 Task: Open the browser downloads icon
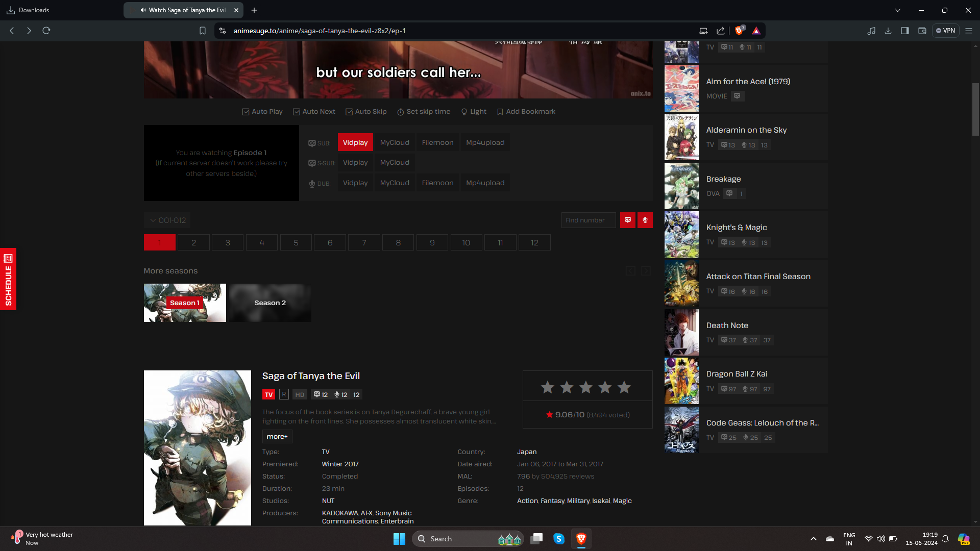point(888,31)
